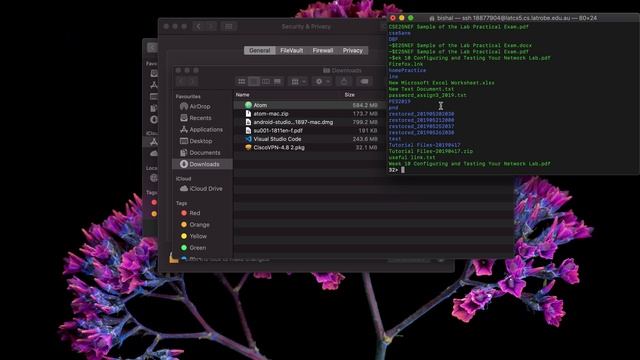Select list view in Downloads Finder window

click(253, 82)
